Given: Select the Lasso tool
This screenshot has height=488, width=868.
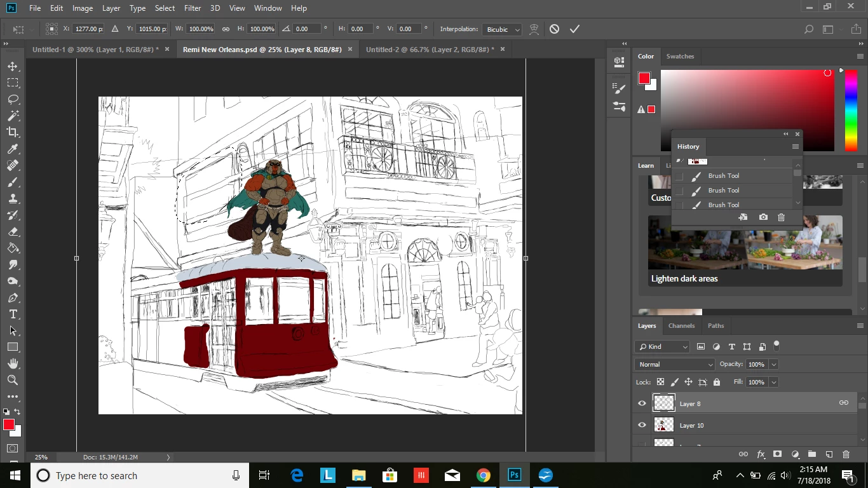Looking at the screenshot, I should [13, 99].
